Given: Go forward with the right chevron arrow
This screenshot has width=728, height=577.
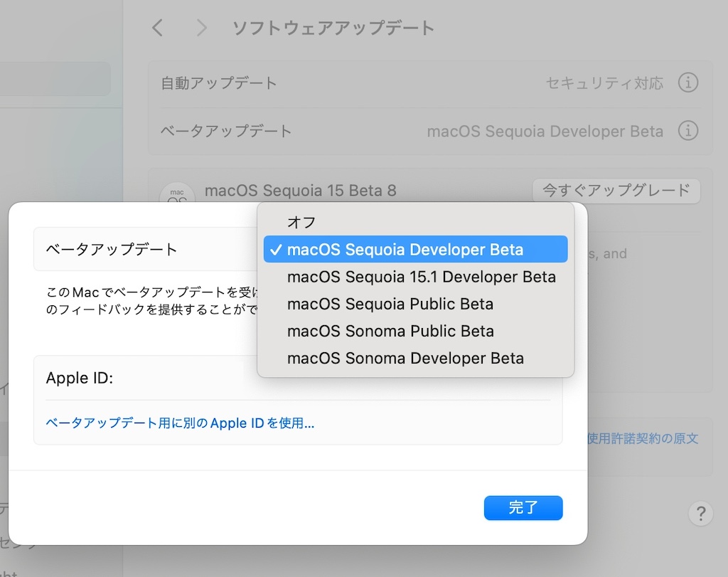Looking at the screenshot, I should (x=201, y=28).
